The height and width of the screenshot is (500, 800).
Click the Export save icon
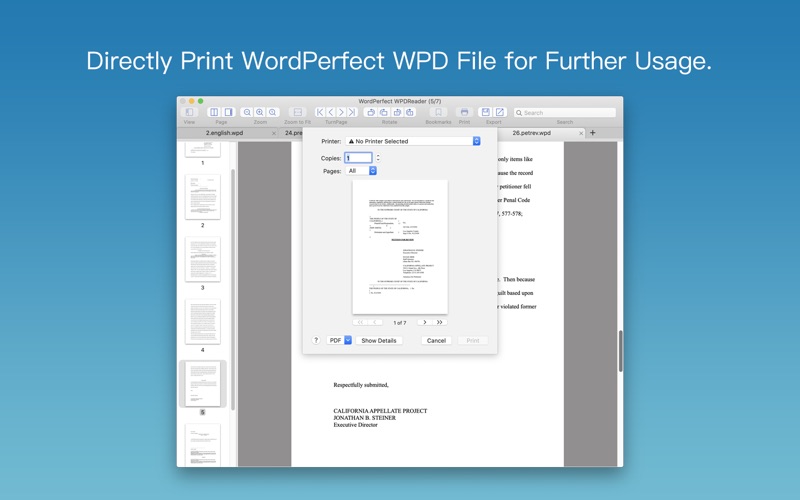(486, 112)
